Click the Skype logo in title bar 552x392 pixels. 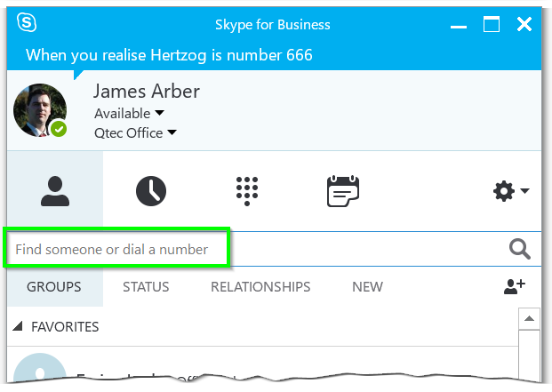27,22
